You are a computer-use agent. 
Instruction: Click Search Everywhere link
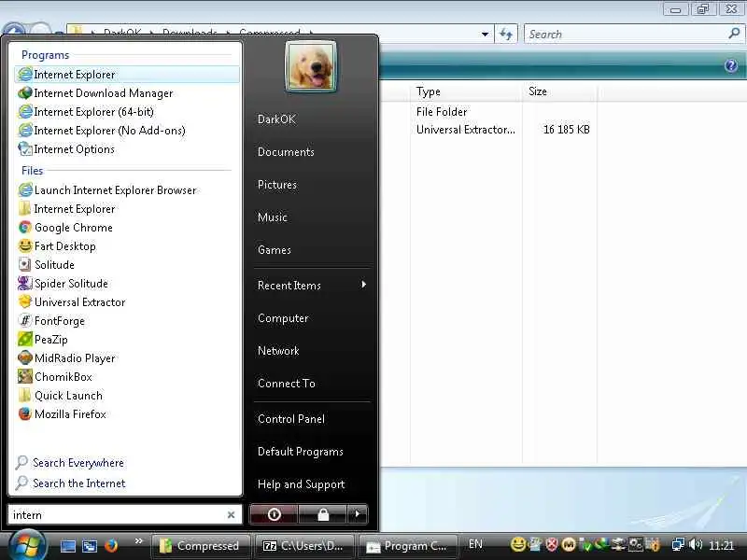[x=78, y=462]
